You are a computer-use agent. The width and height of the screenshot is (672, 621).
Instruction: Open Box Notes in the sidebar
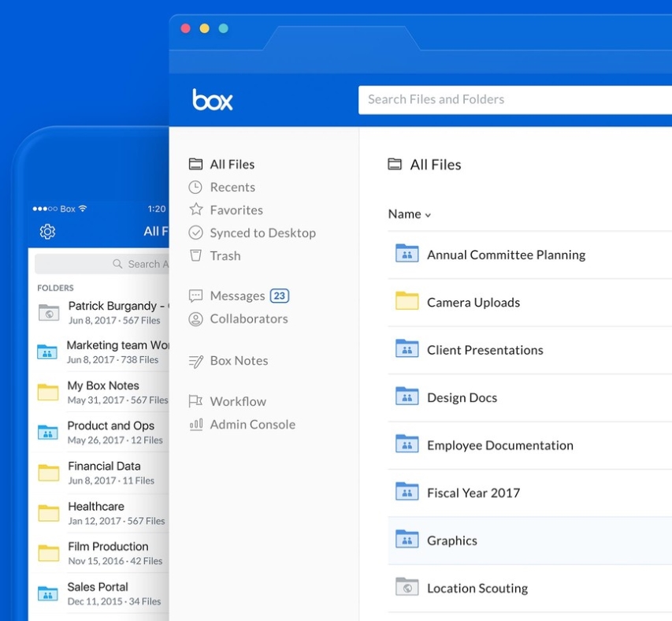click(x=239, y=361)
